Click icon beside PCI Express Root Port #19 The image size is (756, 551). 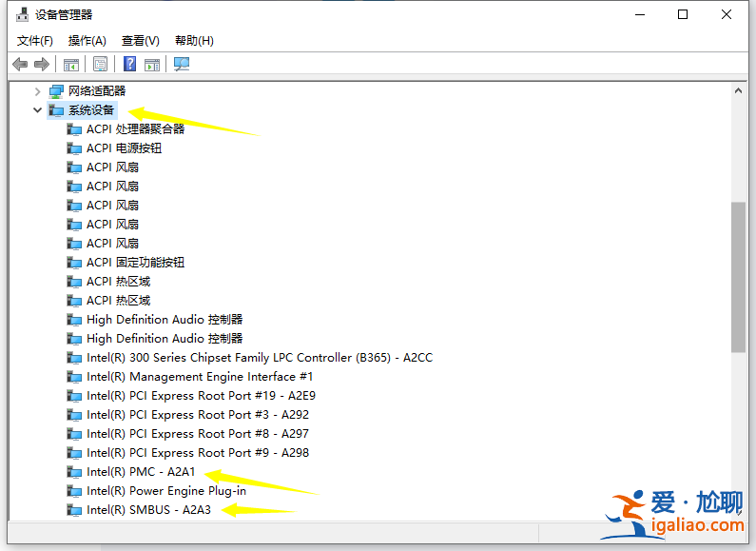coord(74,396)
